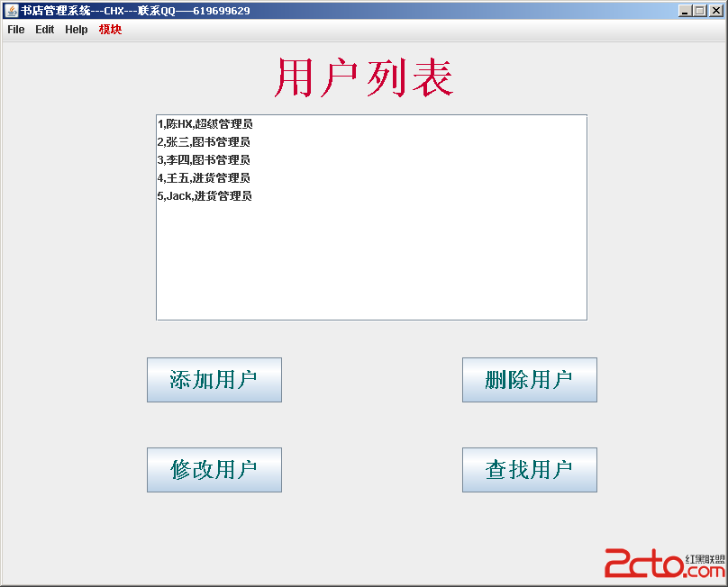Screen dimensions: 728x587
Task: Select list row 1,陈HX,超级管理员
Action: click(371, 124)
